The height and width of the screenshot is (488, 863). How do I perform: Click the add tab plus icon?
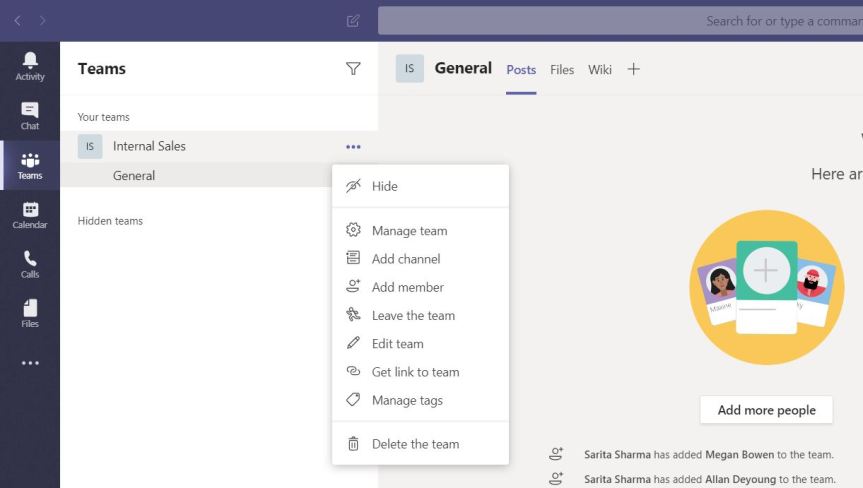coord(633,69)
